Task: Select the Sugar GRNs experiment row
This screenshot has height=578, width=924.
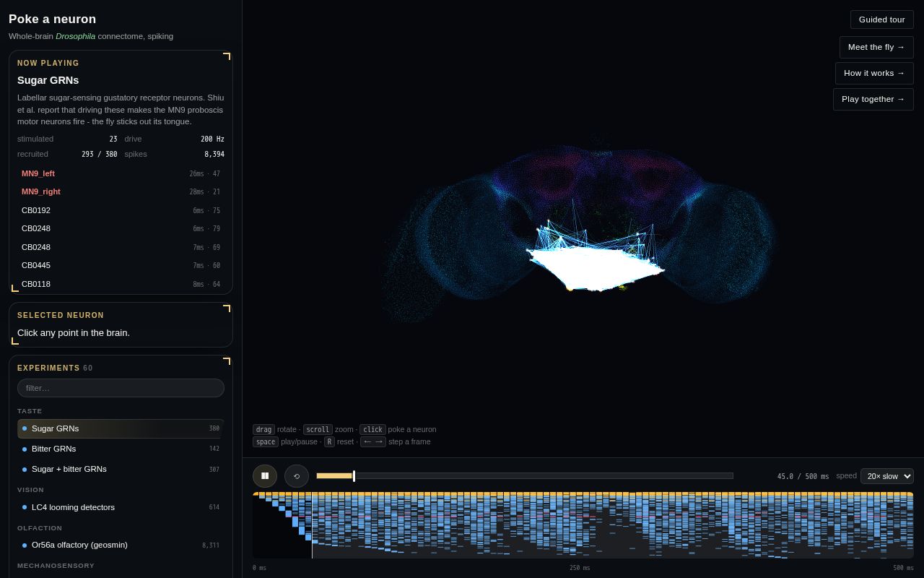Action: tap(121, 428)
